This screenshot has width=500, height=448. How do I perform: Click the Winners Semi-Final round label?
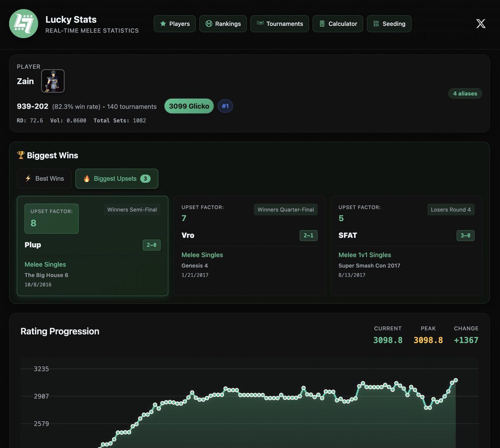[x=132, y=209]
